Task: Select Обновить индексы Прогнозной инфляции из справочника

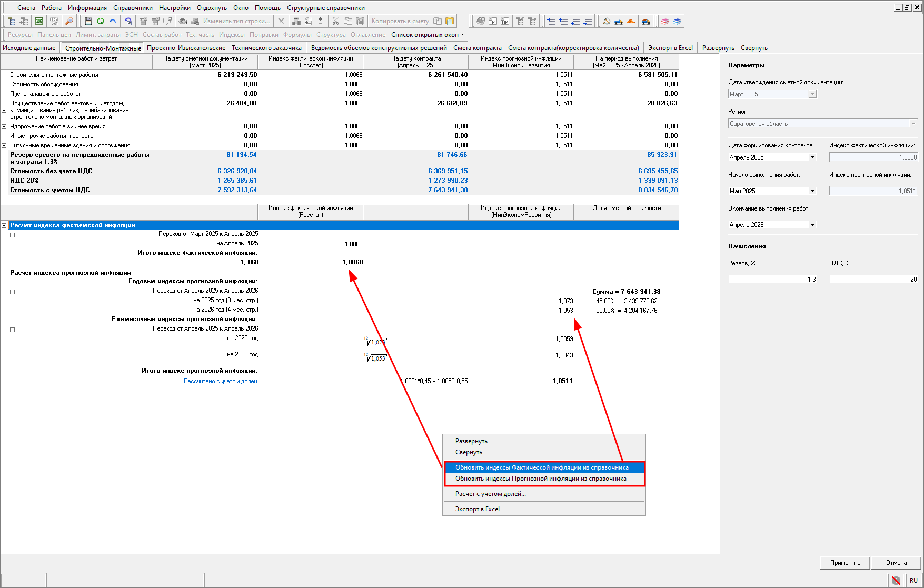Action: (x=541, y=479)
